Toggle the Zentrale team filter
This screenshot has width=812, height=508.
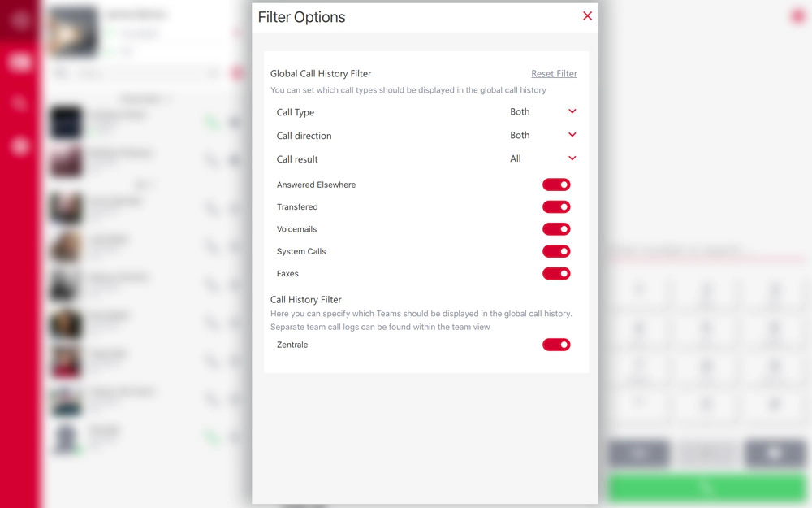[x=556, y=345]
